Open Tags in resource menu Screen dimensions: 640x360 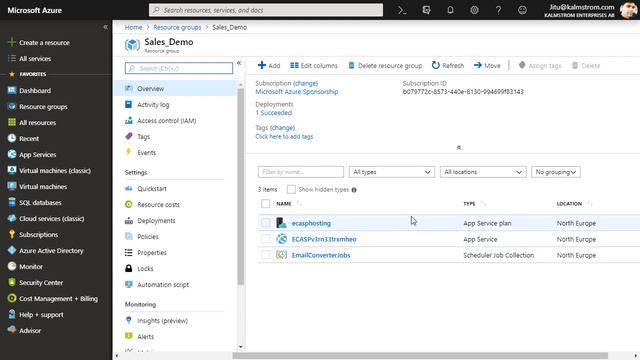(143, 137)
